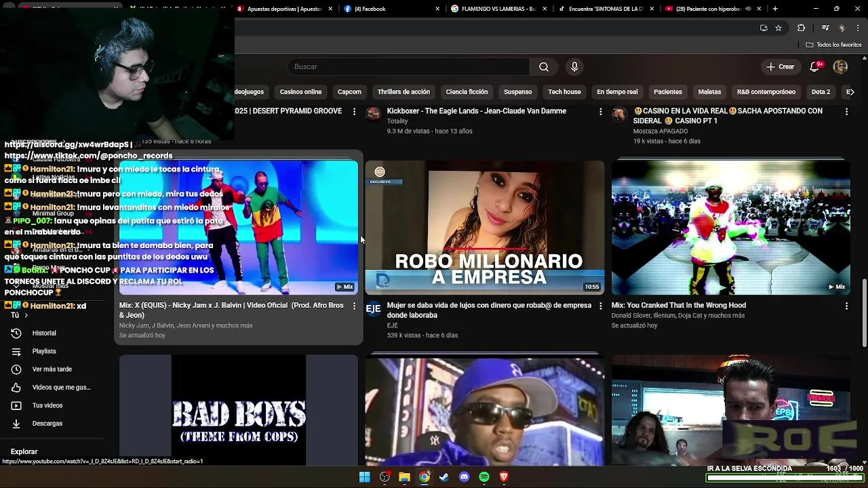Filter by Maletas chip
This screenshot has height=488, width=868.
point(709,91)
